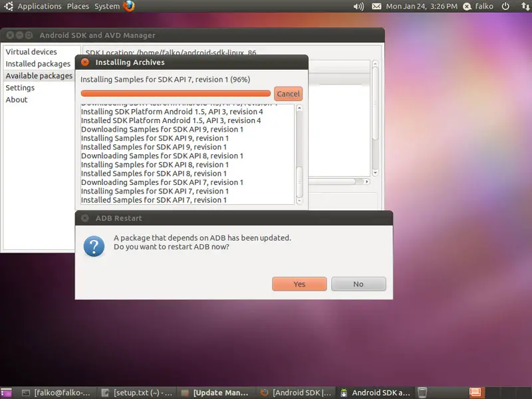
Task: Open the Ubuntu logo main menu
Action: pos(8,6)
